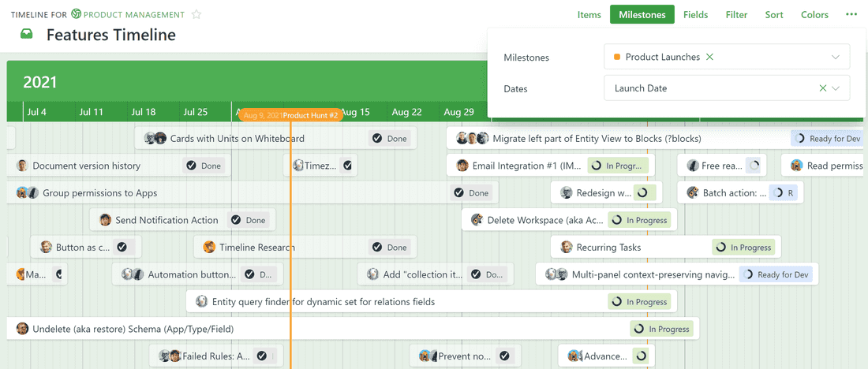
Task: Click the checkmark on Button as c... card
Action: 122,248
